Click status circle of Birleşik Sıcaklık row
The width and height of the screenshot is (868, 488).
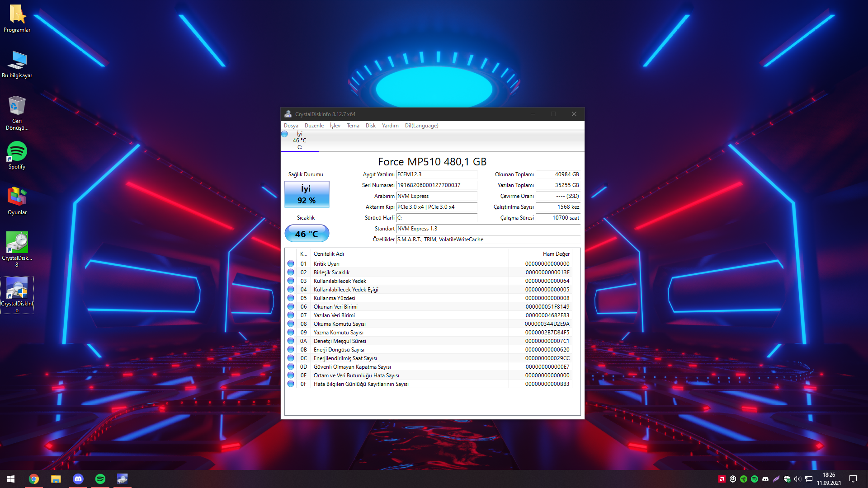[x=291, y=272]
